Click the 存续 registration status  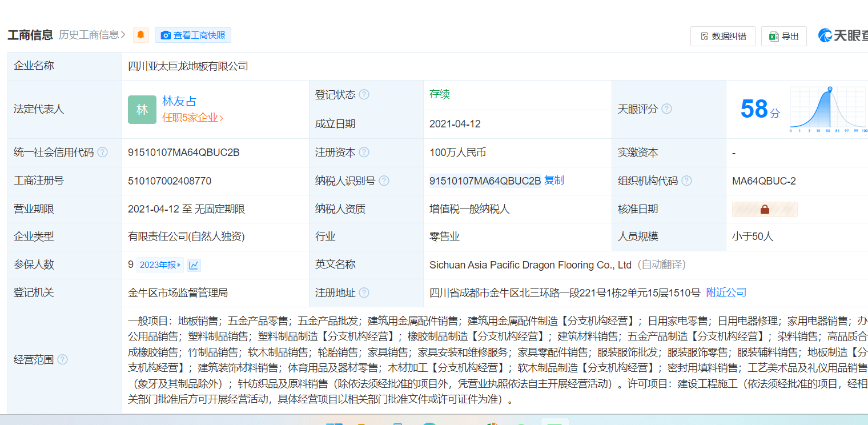[x=440, y=94]
